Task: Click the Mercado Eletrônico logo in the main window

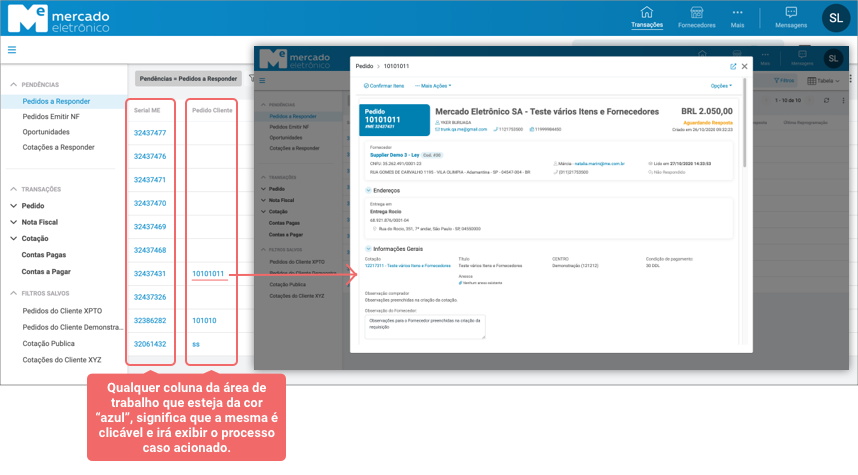Action: tap(59, 19)
